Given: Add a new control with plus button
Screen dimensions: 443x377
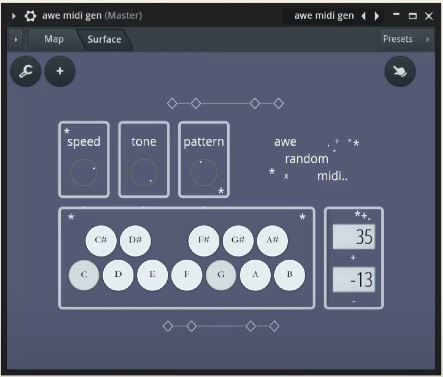Looking at the screenshot, I should tap(60, 71).
